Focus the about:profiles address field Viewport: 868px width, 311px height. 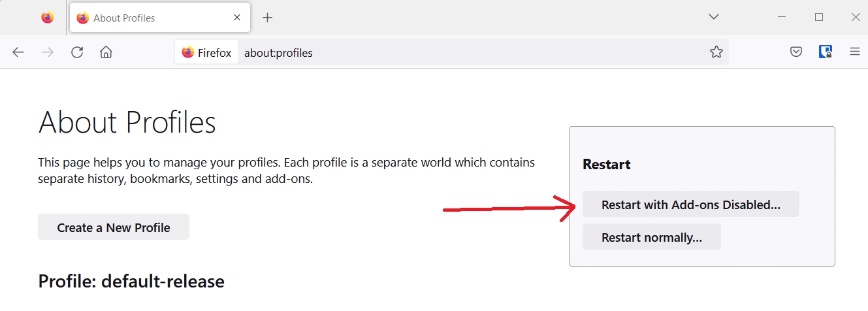pos(473,52)
